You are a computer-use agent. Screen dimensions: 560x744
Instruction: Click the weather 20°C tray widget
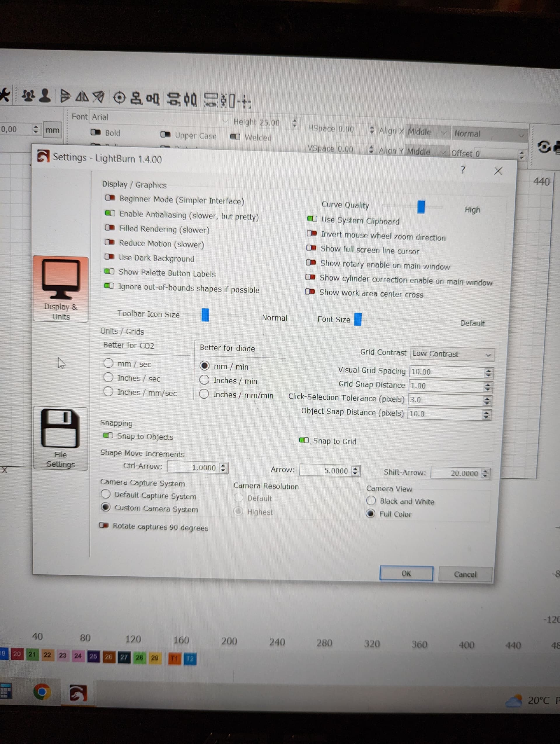pos(533,700)
